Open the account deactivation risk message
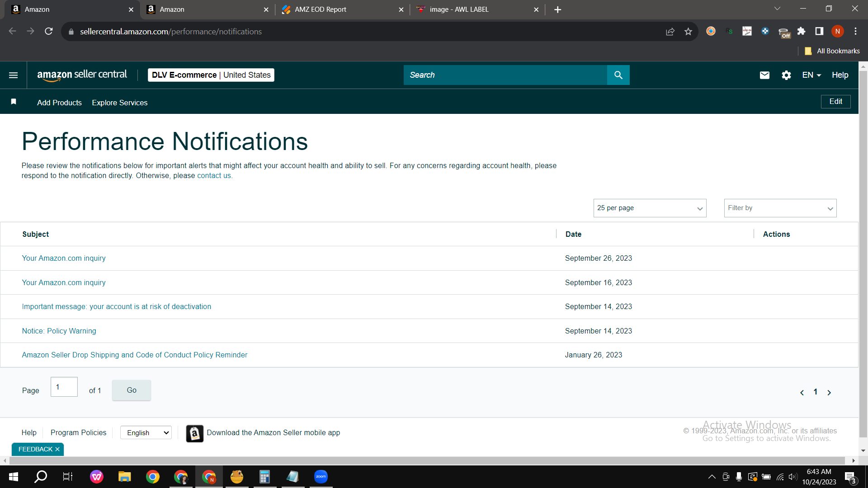This screenshot has width=868, height=488. (117, 306)
